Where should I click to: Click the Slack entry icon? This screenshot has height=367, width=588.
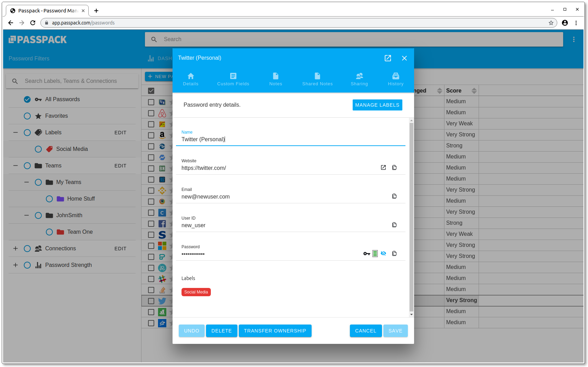click(162, 279)
